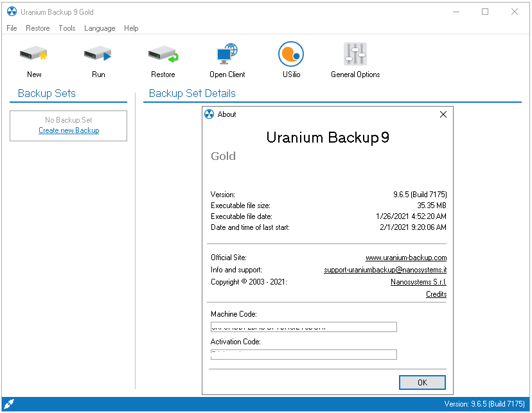Viewport: 532px width, 413px height.
Task: Click the version value 9.6.5 (Build 7175) in About
Action: [x=420, y=195]
